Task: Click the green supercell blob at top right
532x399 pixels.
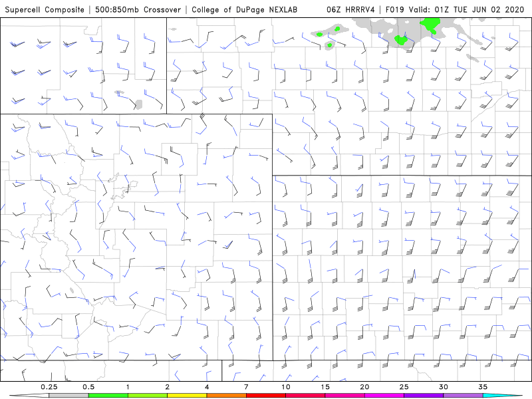Action: (430, 25)
